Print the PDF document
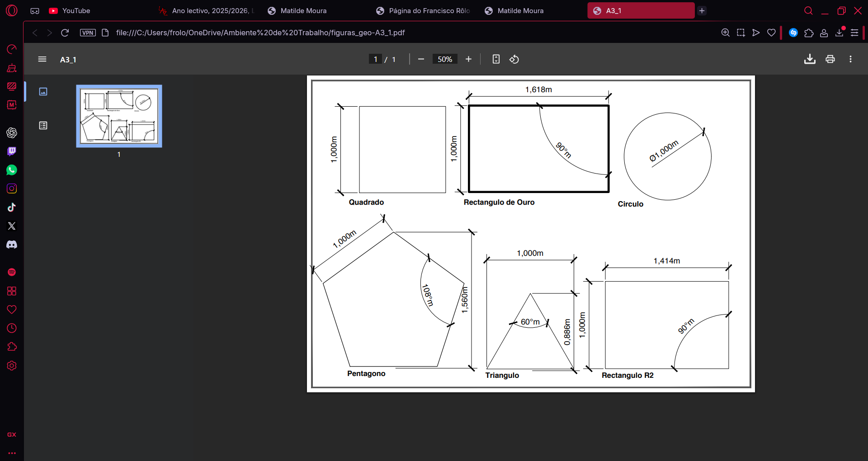Viewport: 868px width, 461px height. 830,59
